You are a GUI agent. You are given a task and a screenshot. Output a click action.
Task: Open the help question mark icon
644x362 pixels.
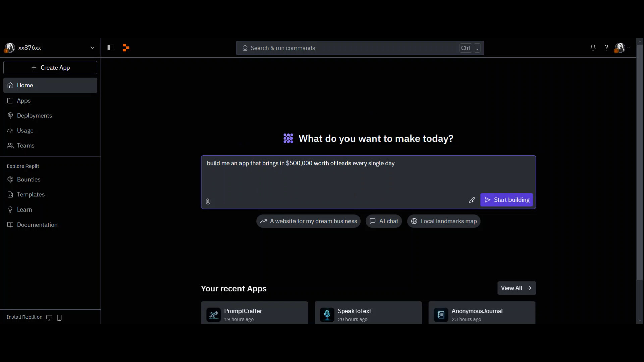606,48
